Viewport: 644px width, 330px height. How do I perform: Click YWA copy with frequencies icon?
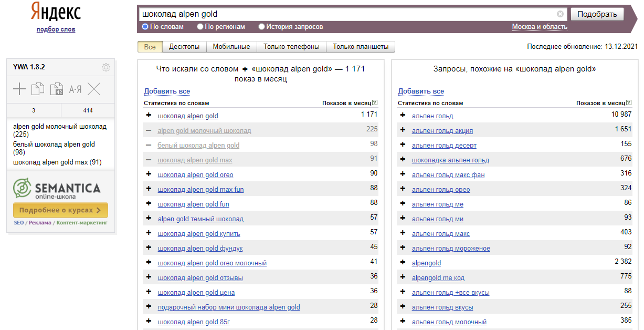coord(57,89)
